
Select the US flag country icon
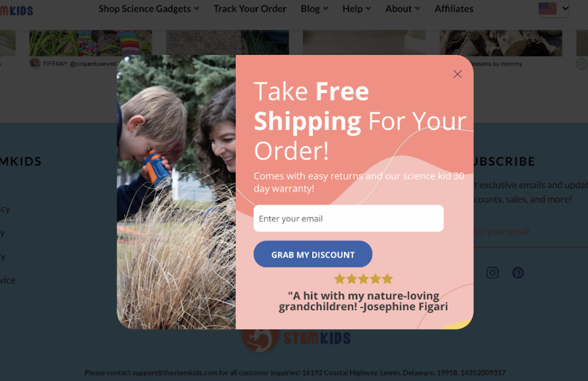tap(547, 8)
